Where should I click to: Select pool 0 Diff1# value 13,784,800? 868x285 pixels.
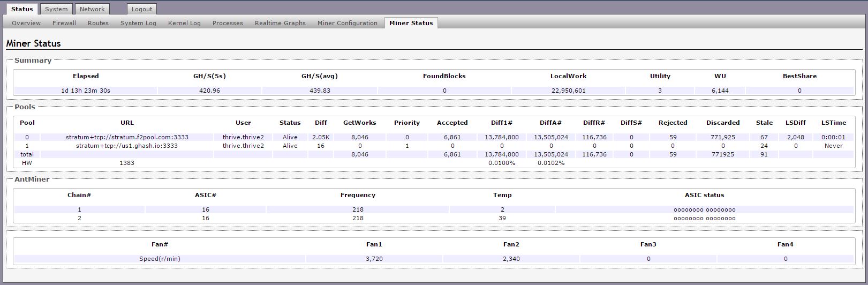(x=502, y=137)
